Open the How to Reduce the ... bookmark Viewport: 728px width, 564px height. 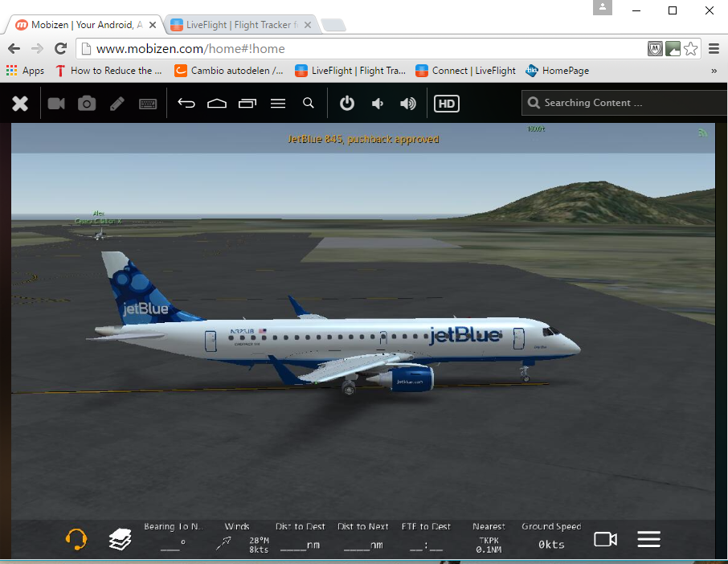pyautogui.click(x=108, y=71)
